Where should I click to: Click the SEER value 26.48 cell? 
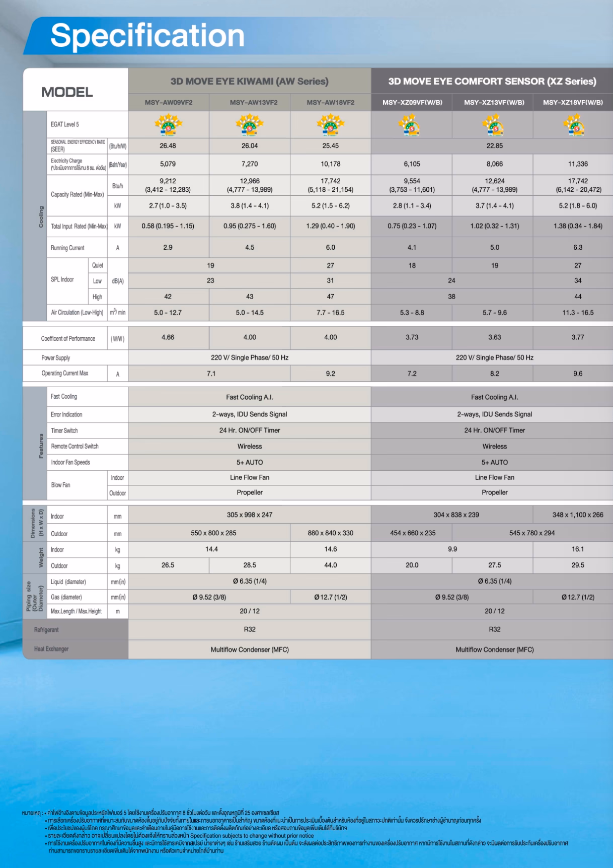coord(168,146)
